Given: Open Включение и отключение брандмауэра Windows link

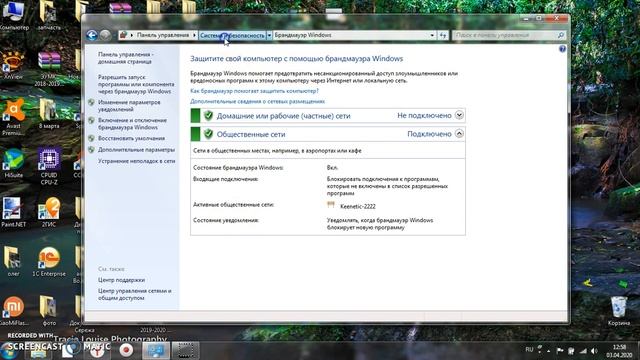Looking at the screenshot, I should (132, 124).
